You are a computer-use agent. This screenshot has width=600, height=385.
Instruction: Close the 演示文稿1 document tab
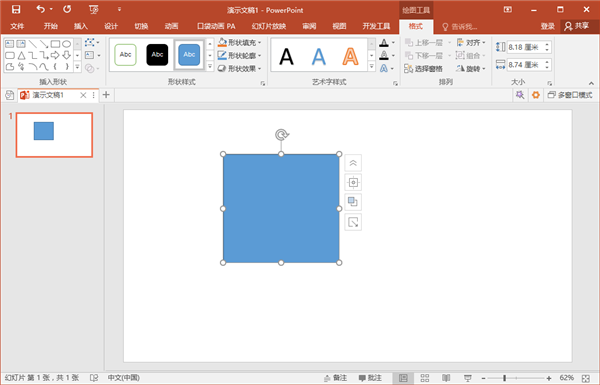(x=83, y=95)
